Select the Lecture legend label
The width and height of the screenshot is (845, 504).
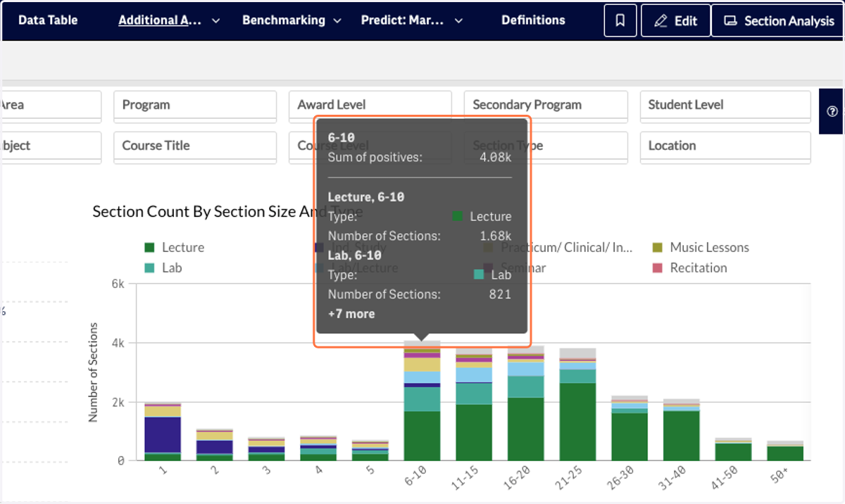(183, 248)
